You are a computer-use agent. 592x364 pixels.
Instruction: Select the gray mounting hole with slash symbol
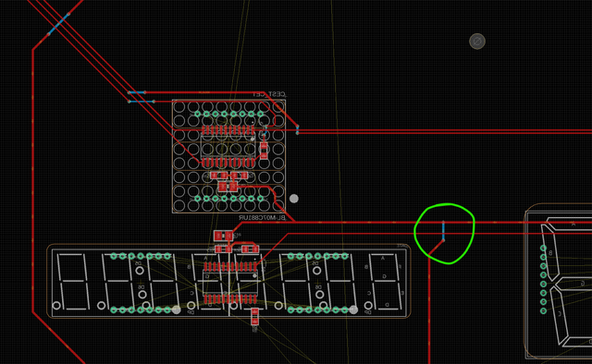tap(477, 42)
